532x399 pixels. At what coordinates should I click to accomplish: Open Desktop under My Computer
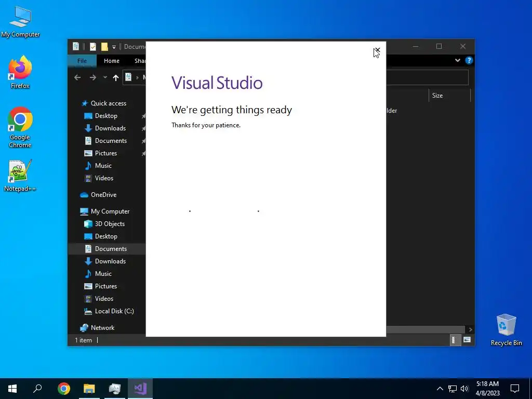coord(106,236)
